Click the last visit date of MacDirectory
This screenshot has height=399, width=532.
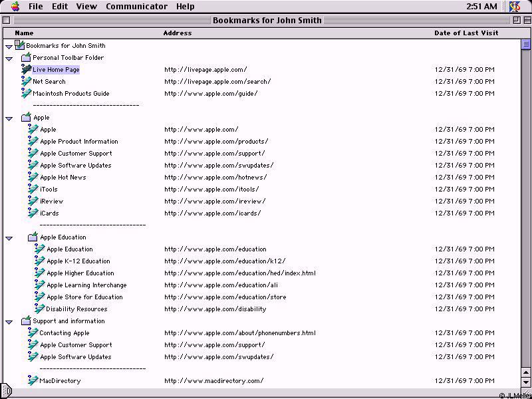click(464, 380)
